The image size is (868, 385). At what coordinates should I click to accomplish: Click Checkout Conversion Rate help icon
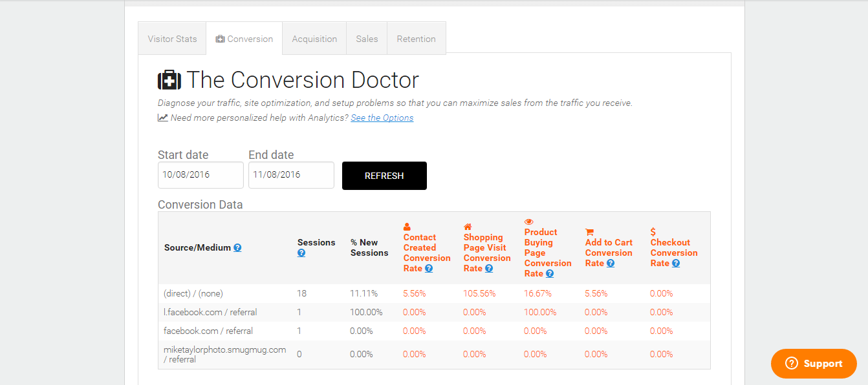[676, 264]
